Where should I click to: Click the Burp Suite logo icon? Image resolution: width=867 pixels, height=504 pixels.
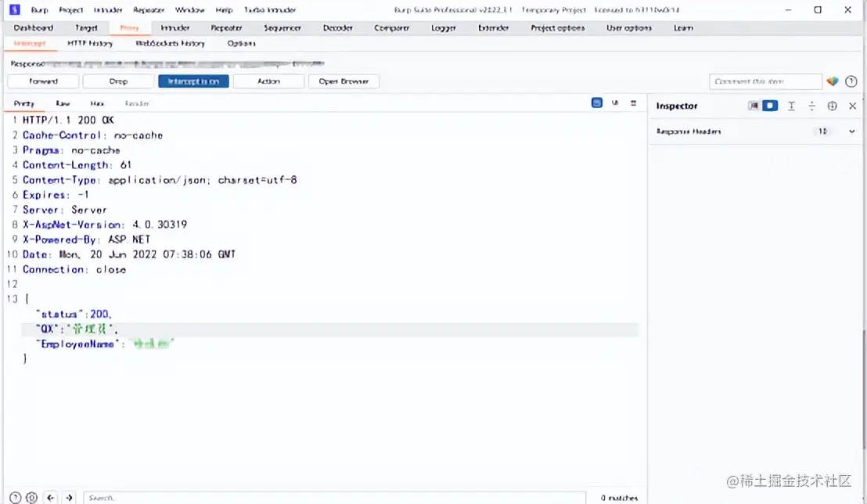pos(15,9)
